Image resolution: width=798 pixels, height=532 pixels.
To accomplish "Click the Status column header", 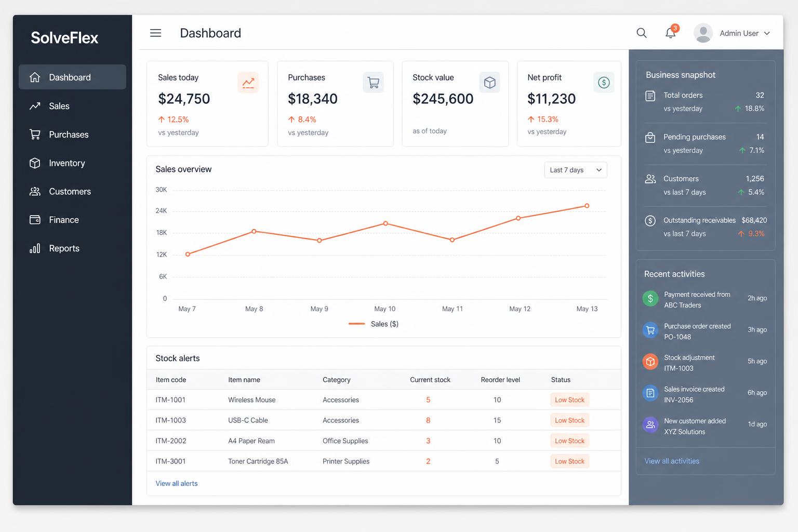I will coord(561,380).
